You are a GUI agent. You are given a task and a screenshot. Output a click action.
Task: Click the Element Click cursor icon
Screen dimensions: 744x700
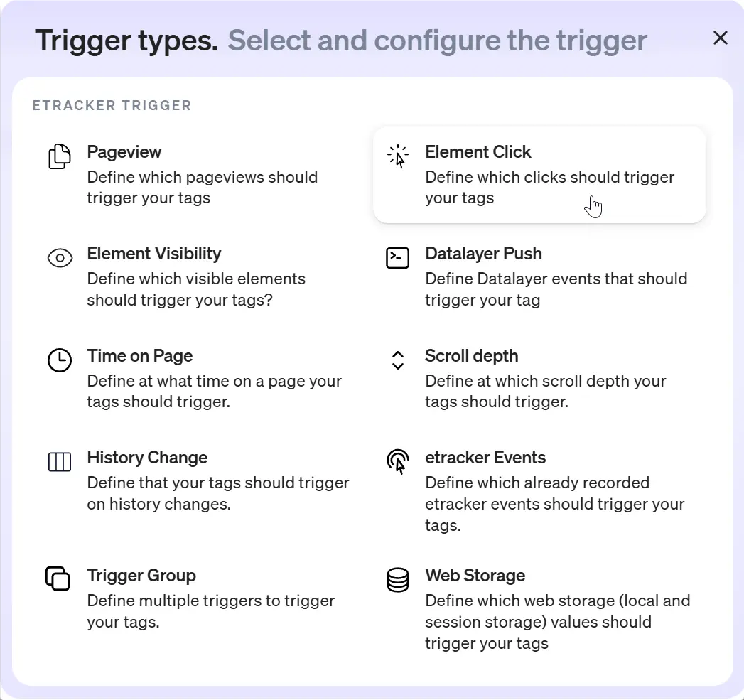(x=397, y=154)
